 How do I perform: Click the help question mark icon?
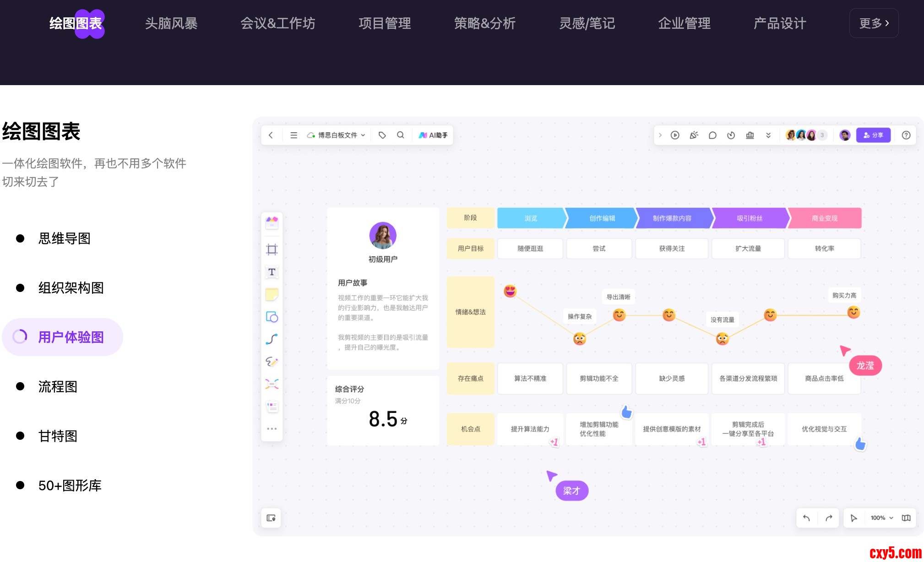point(906,135)
